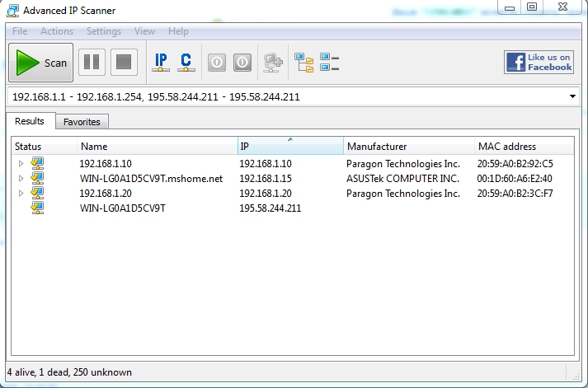Open the View menu
This screenshot has height=388, width=588.
[x=144, y=31]
